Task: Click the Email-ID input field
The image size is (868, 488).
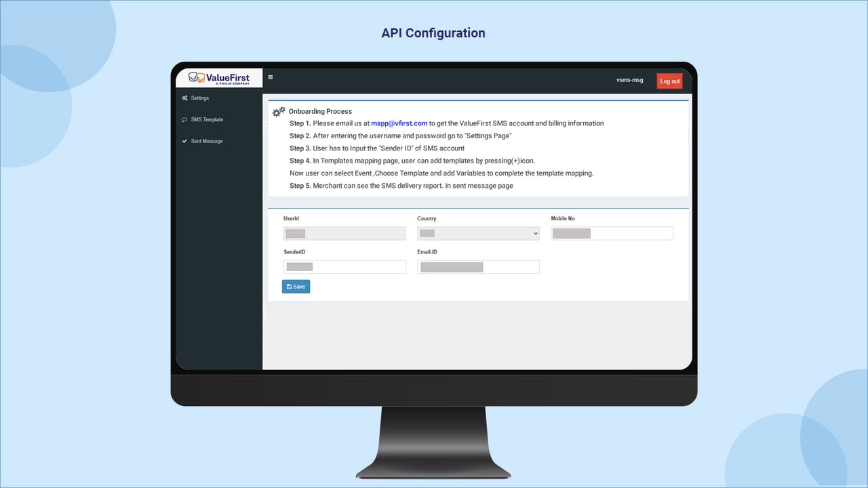Action: pyautogui.click(x=478, y=267)
